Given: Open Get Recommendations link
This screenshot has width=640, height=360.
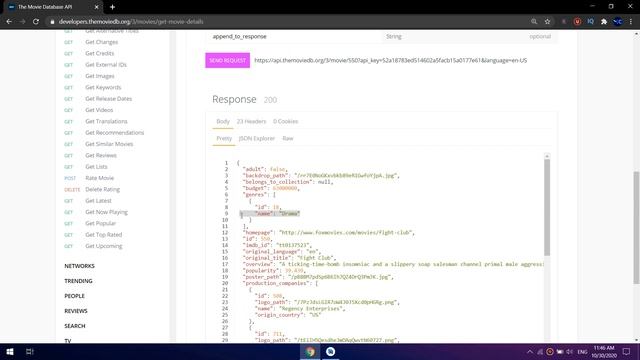Looking at the screenshot, I should (x=114, y=133).
